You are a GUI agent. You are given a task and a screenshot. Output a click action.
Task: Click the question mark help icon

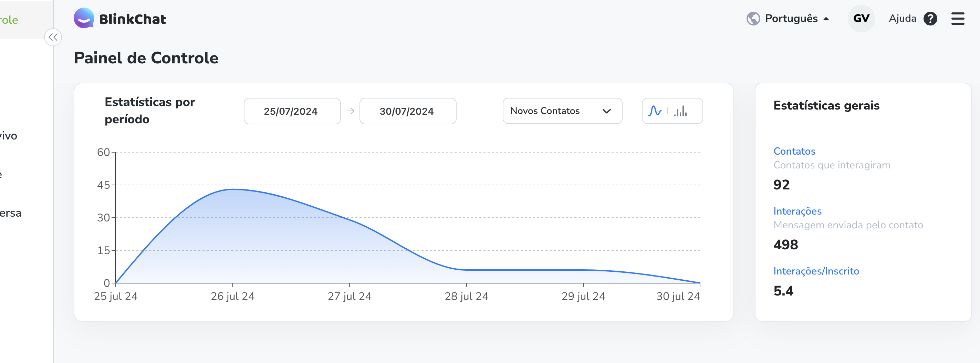tap(930, 18)
